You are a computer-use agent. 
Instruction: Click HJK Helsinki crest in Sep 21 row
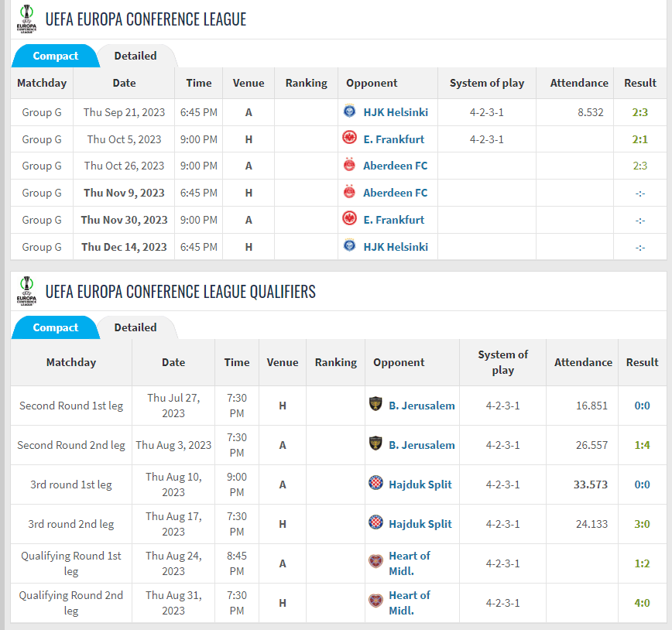[x=349, y=112]
